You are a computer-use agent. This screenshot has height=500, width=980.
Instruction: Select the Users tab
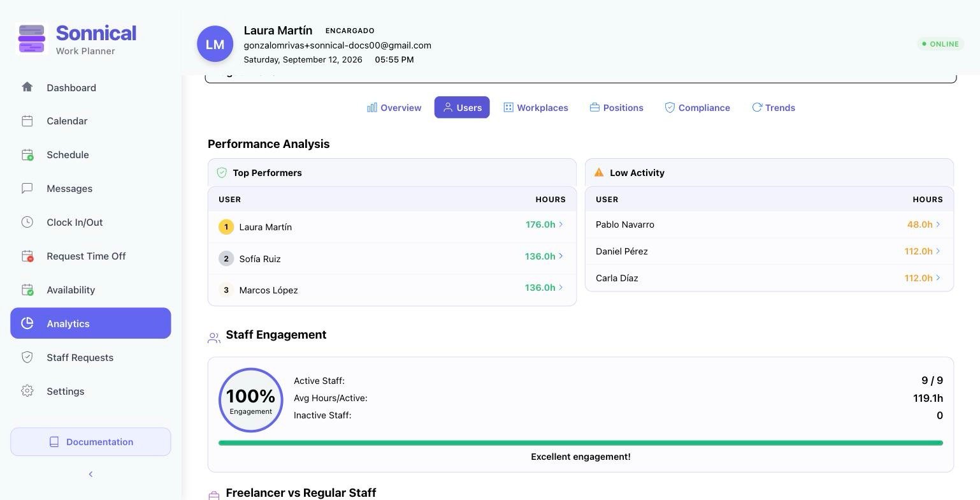(462, 107)
